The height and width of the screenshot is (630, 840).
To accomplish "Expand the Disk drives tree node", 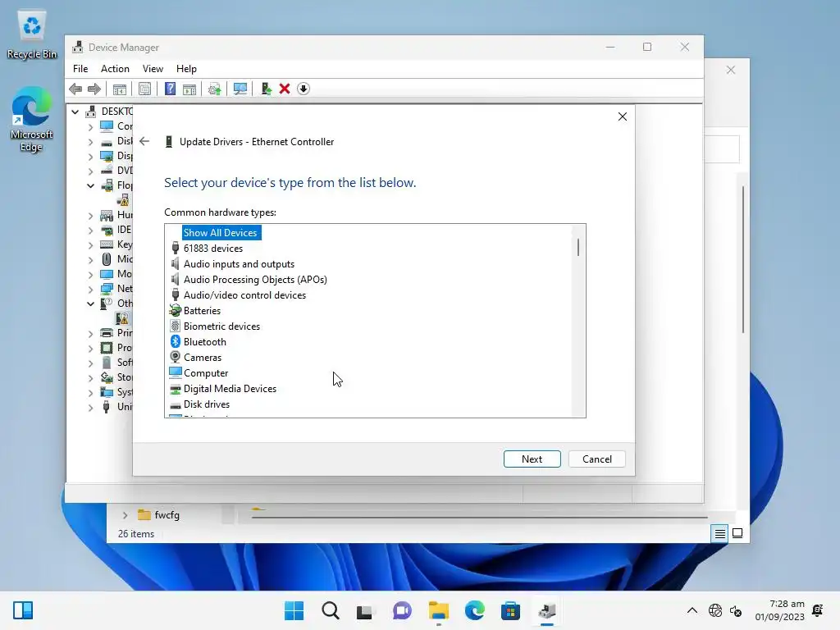I will (x=90, y=141).
